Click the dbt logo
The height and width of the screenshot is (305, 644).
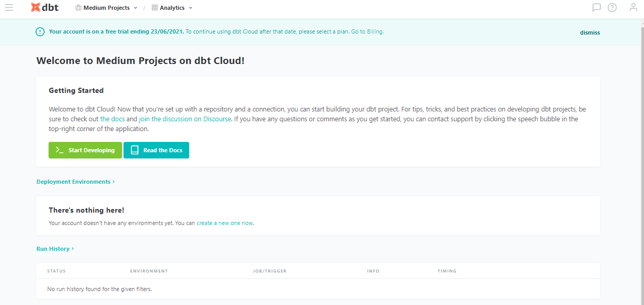[44, 8]
